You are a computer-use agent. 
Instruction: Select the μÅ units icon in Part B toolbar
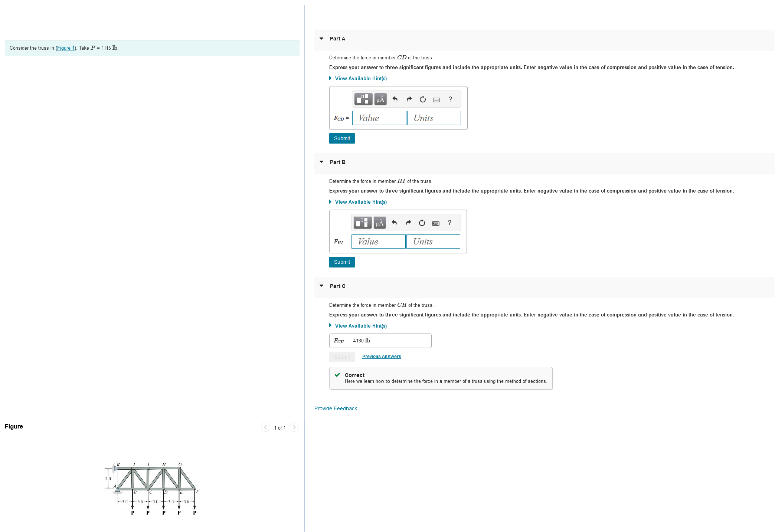pos(380,223)
